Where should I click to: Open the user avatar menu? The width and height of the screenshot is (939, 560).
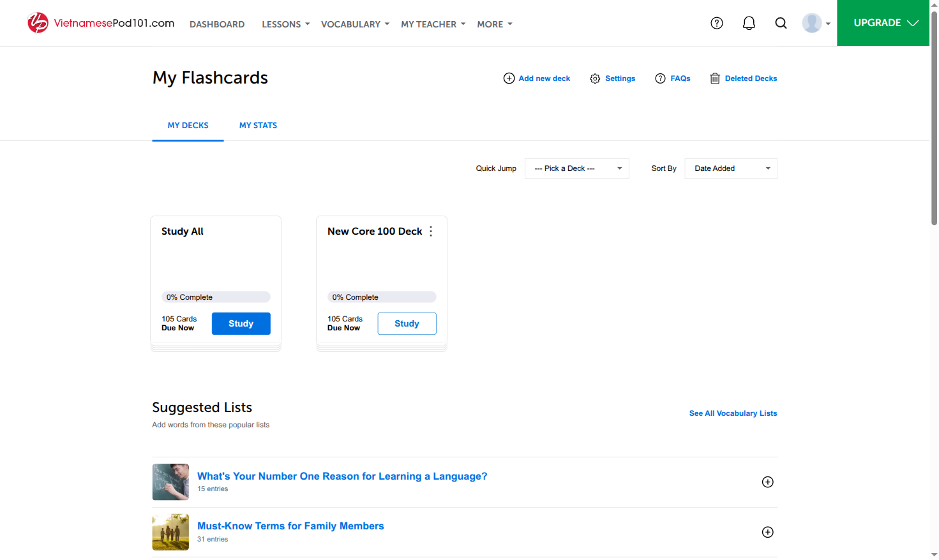816,23
